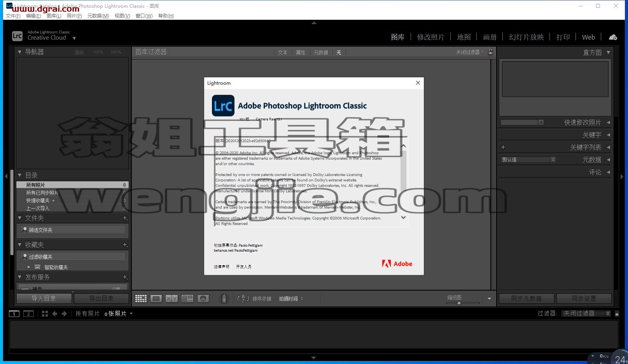Toggle sort direction a-z icon
628x364 pixels.
coord(243,298)
